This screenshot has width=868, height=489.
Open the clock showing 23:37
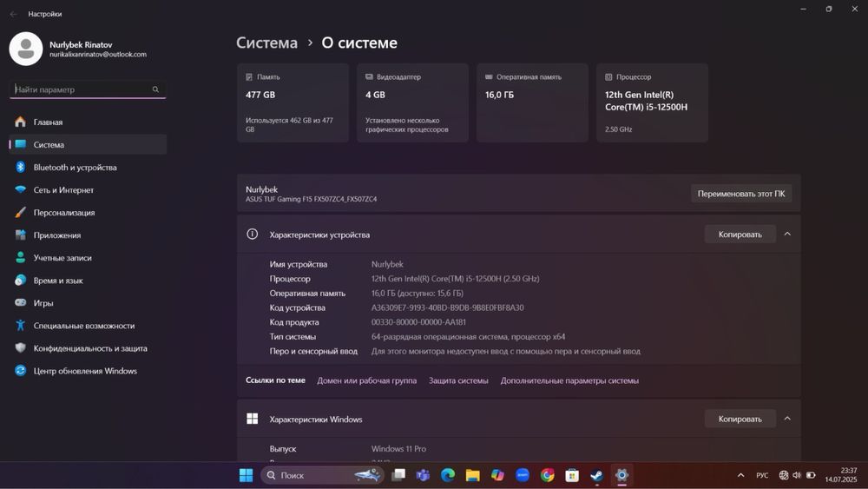(841, 475)
